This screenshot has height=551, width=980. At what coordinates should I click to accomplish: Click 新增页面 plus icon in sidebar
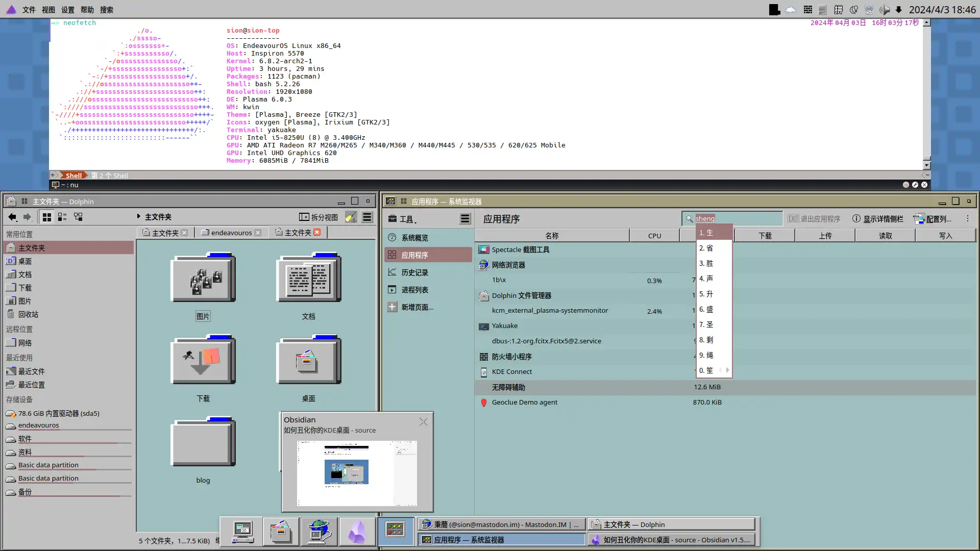click(x=392, y=307)
